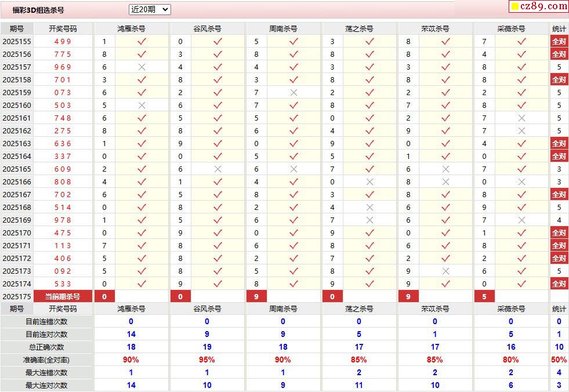Image resolution: width=569 pixels, height=392 pixels.
Task: Click the period number 2025155
Action: pyautogui.click(x=17, y=41)
